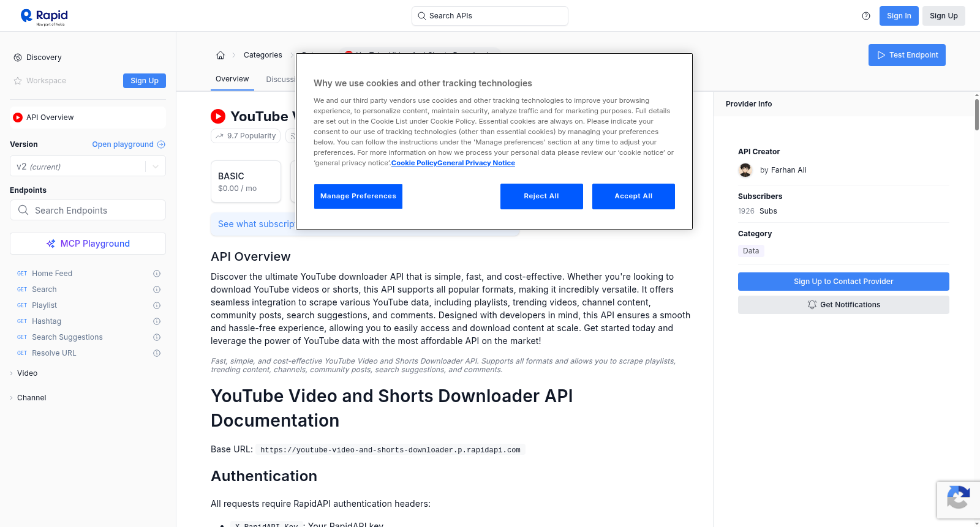Click the Data category tag

751,251
